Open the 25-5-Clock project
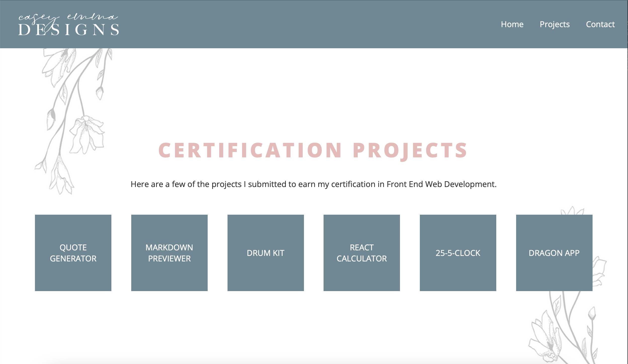 458,253
